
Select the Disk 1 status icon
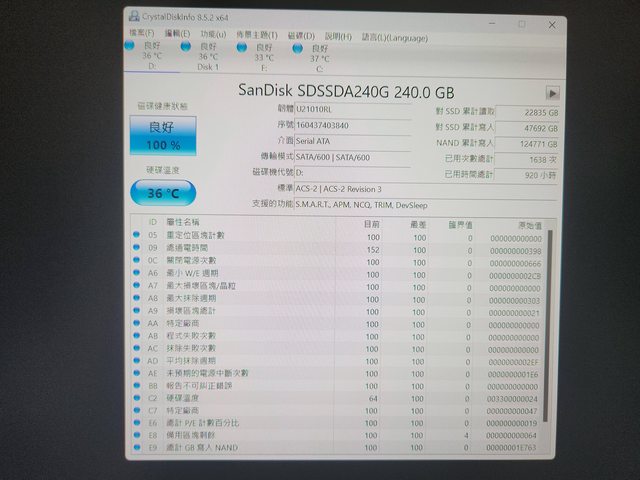click(x=186, y=47)
